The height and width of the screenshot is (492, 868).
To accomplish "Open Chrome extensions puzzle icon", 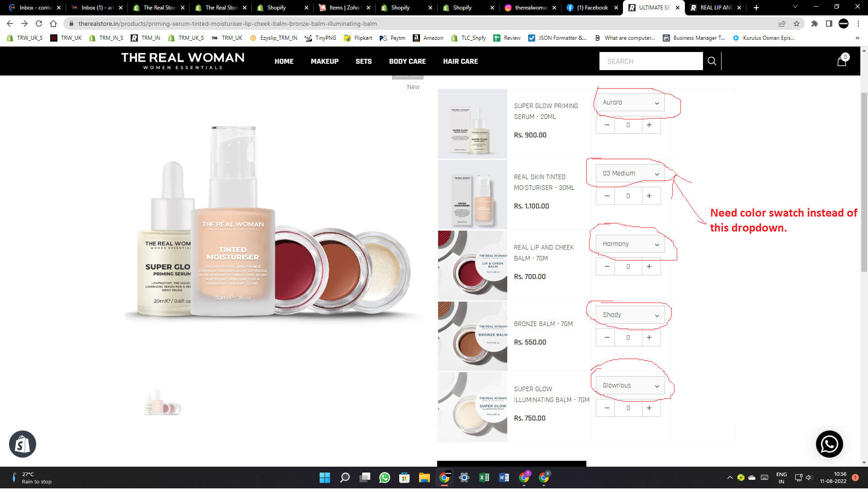I will pyautogui.click(x=814, y=24).
